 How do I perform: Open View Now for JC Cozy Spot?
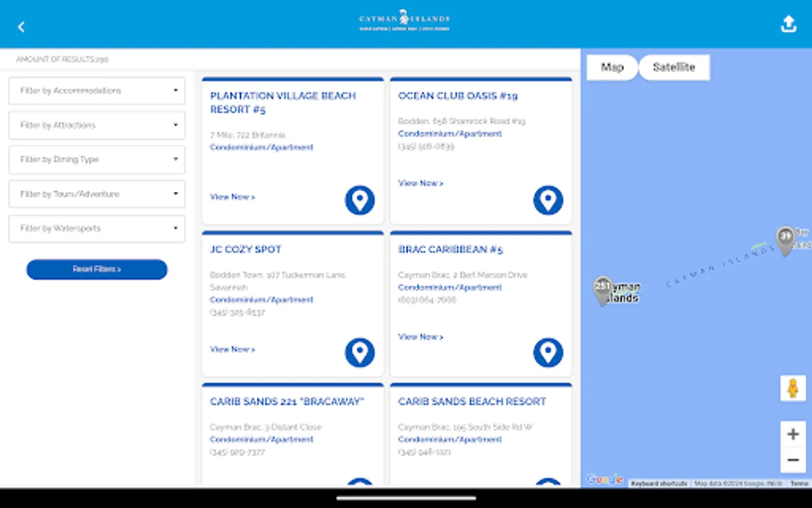coord(232,349)
